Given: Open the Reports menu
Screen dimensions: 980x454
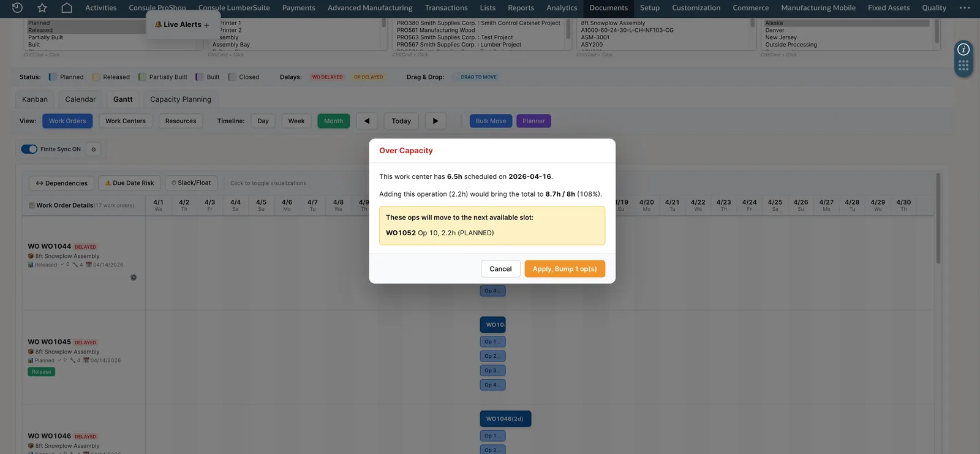Looking at the screenshot, I should 521,8.
